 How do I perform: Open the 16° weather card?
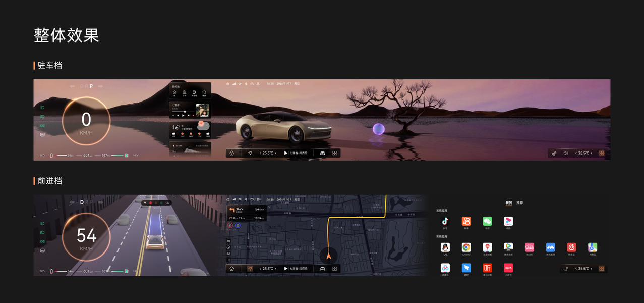coord(190,130)
